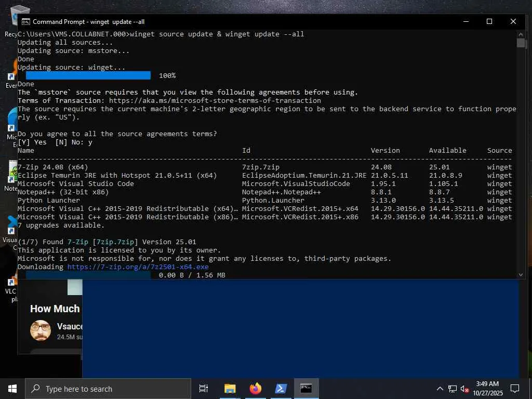Click the 100% source update progress bar
The height and width of the screenshot is (399, 532).
(88, 75)
